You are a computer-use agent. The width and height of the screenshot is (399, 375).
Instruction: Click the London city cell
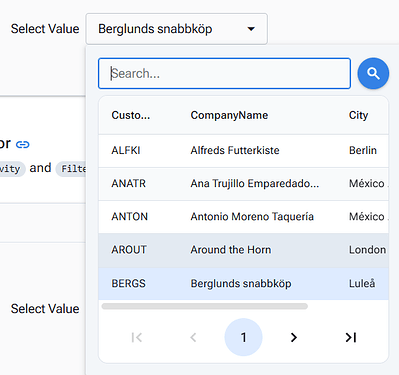tap(367, 250)
